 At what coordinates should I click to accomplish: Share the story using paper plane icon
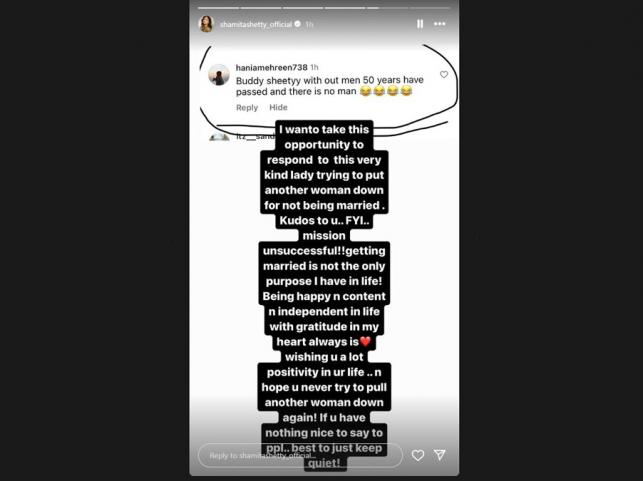tap(440, 455)
